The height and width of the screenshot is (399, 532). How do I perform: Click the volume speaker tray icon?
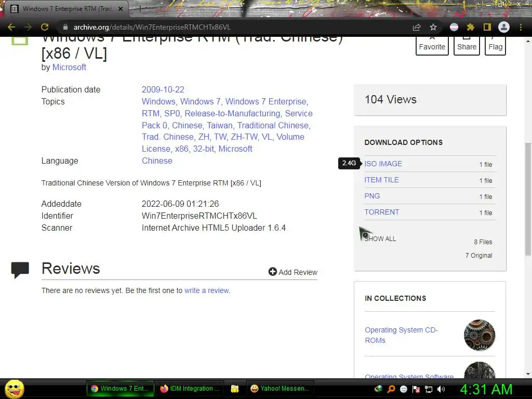pos(441,389)
